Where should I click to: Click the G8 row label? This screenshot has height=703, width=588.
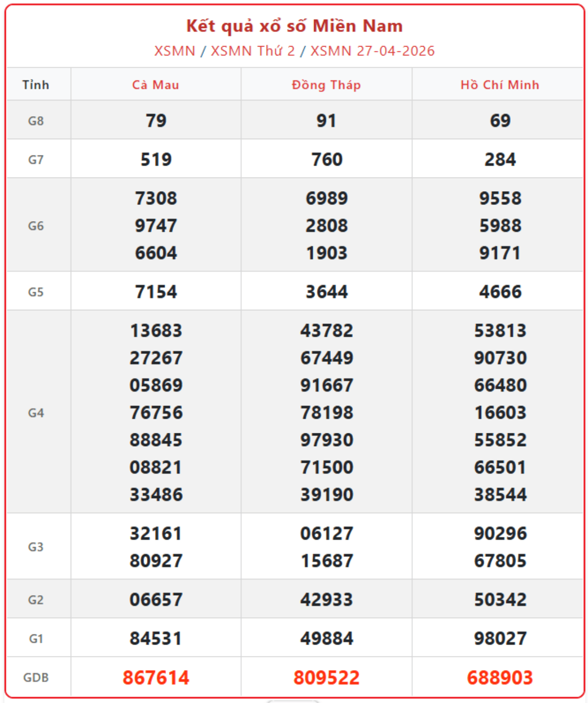pyautogui.click(x=36, y=121)
